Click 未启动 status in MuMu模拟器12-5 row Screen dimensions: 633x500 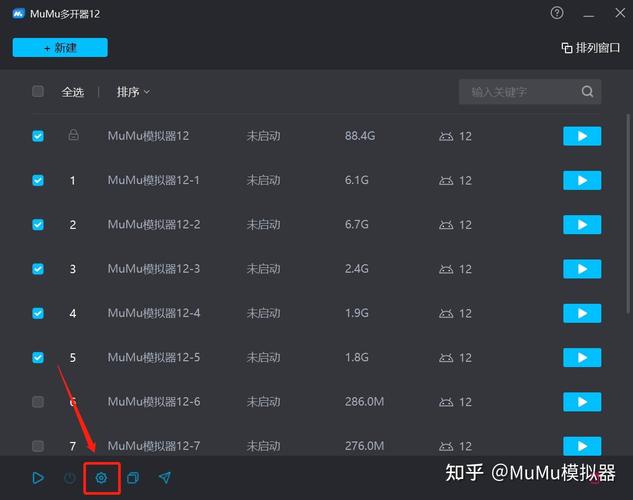pyautogui.click(x=263, y=358)
